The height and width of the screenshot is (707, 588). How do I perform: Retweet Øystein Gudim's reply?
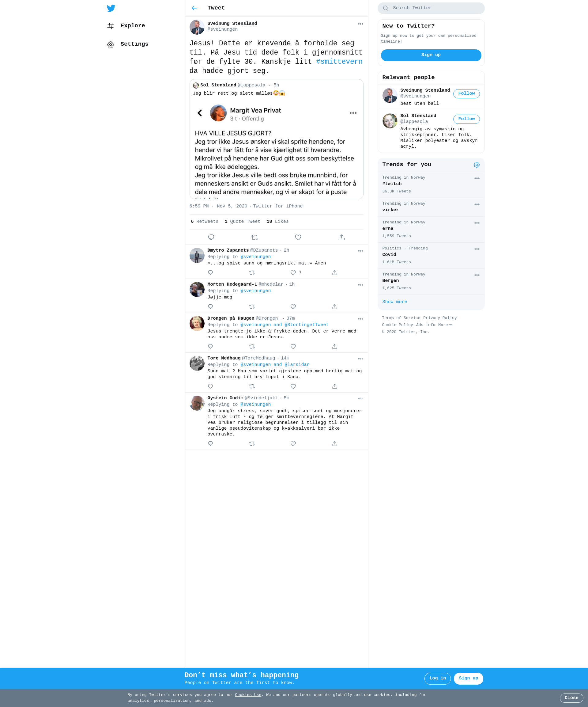(x=252, y=444)
